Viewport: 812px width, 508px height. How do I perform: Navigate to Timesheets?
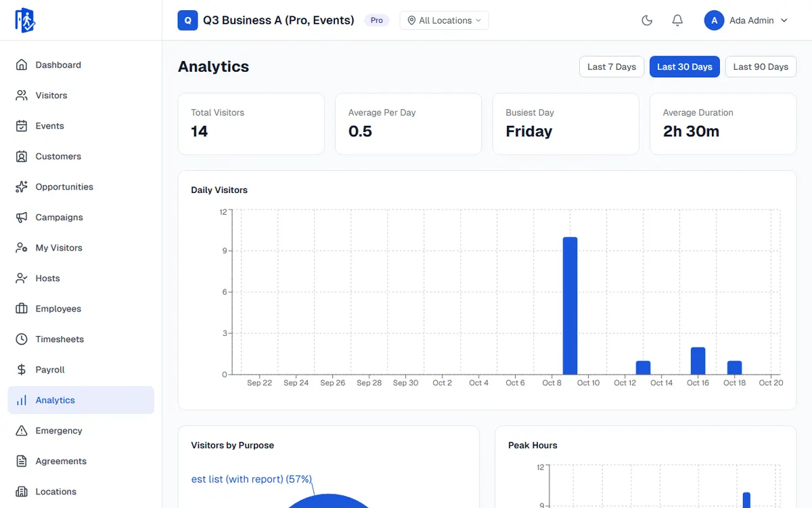81,339
